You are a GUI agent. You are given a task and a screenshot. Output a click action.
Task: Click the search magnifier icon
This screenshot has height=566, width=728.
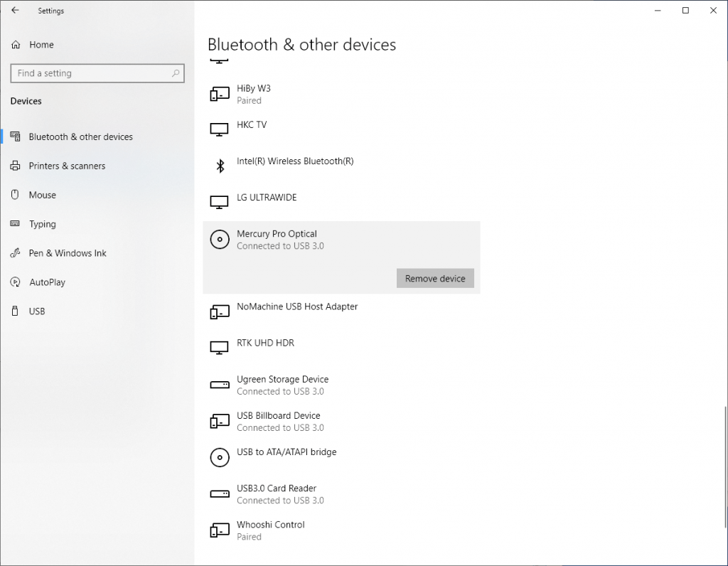(176, 73)
